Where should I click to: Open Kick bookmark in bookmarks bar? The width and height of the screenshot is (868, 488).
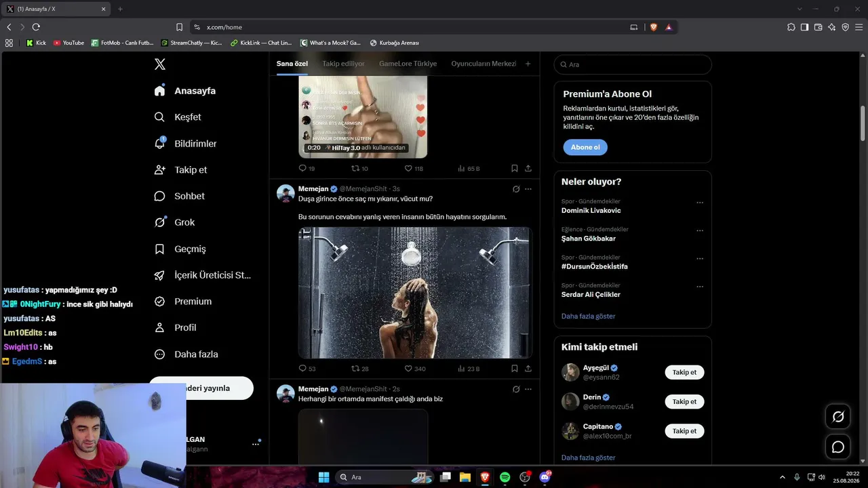click(x=37, y=43)
